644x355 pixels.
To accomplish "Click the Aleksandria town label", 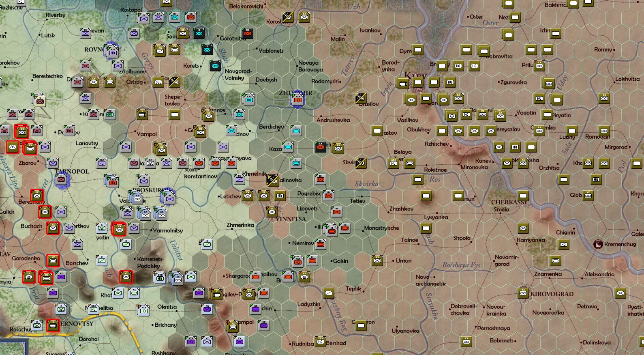I will (599, 274).
